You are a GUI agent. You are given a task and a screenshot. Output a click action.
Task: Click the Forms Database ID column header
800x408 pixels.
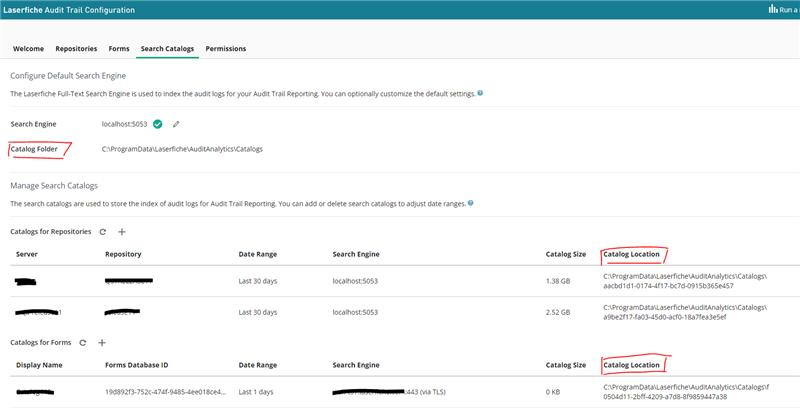(137, 365)
